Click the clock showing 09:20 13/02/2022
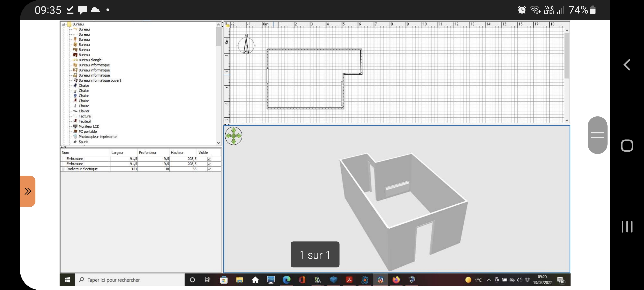 542,280
